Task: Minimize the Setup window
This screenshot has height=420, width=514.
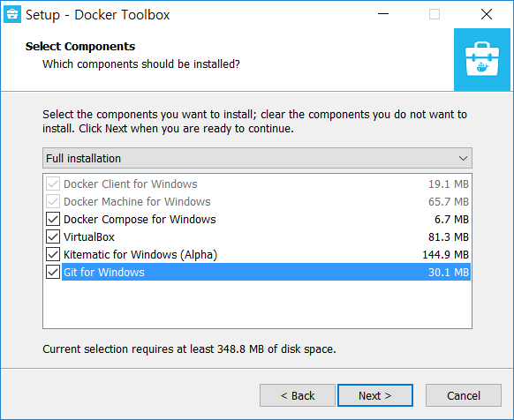Action: click(383, 14)
